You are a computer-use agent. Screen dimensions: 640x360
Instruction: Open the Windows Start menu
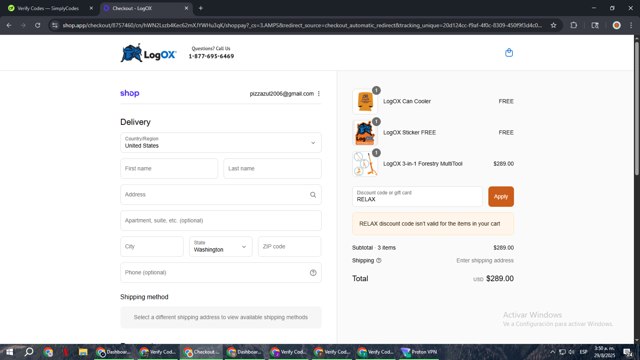click(9, 352)
